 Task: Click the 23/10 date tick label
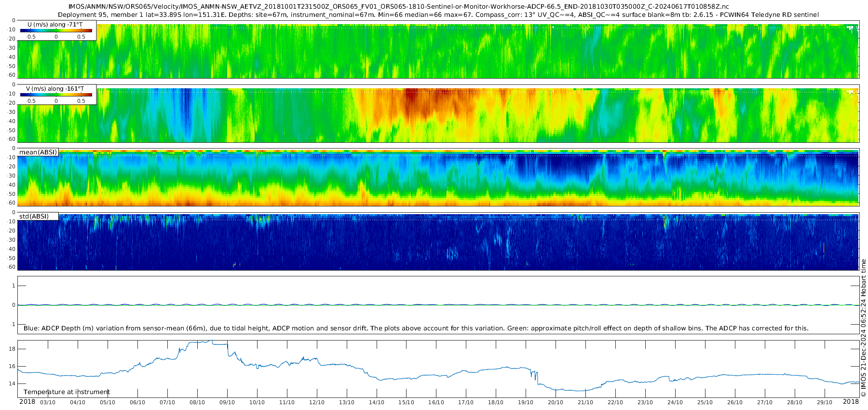pyautogui.click(x=645, y=402)
